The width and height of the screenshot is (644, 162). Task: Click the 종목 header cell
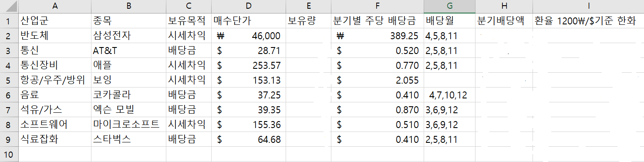[129, 20]
